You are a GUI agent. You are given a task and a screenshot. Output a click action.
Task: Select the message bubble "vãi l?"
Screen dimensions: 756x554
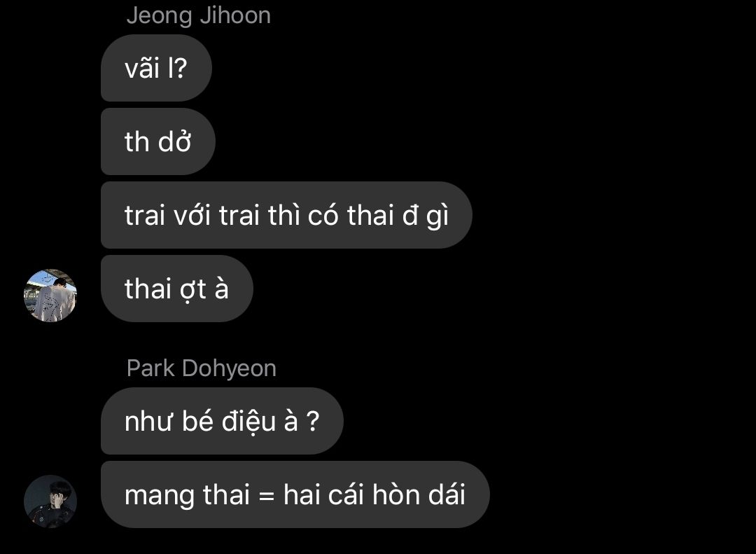coord(156,68)
